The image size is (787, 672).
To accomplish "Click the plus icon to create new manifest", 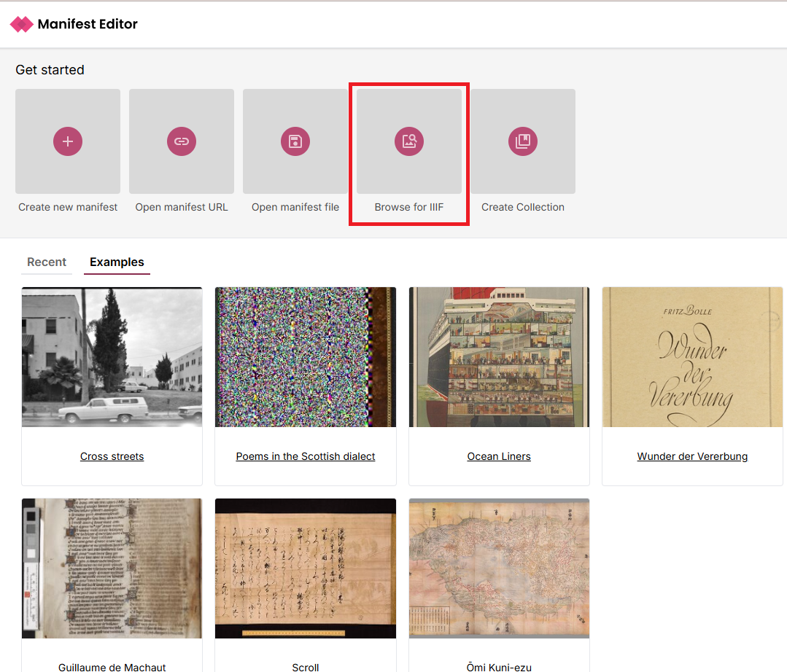I will click(x=68, y=141).
